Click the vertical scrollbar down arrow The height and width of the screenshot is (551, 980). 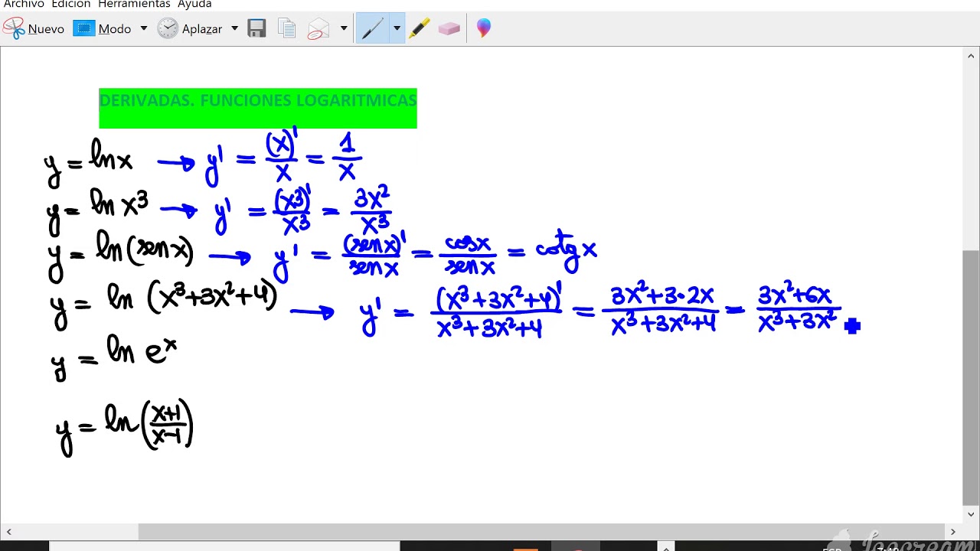(971, 514)
